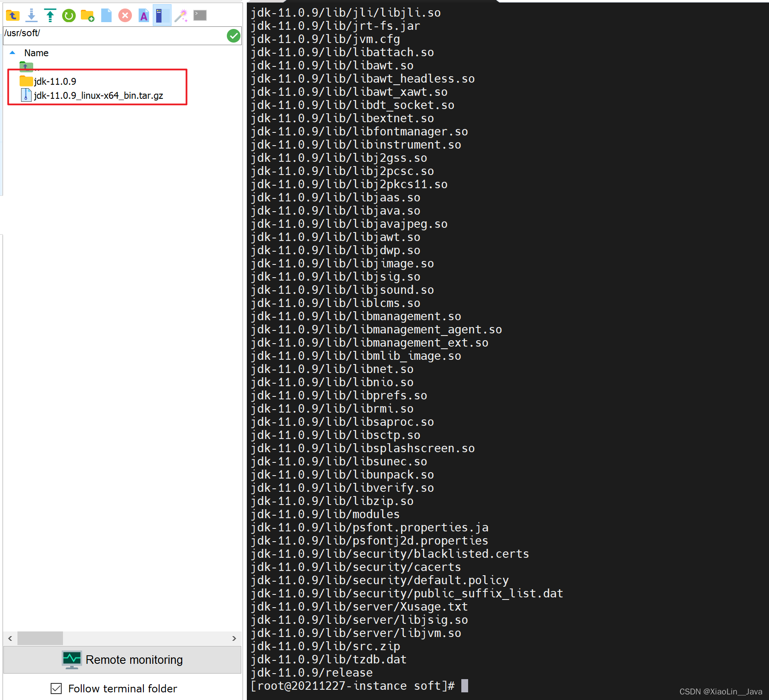
Task: Click the magic wand toolbar icon
Action: [x=181, y=16]
